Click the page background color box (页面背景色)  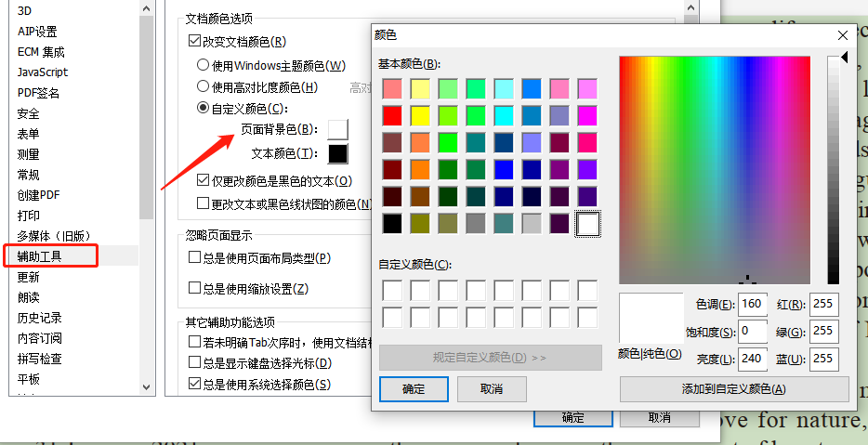[x=336, y=128]
